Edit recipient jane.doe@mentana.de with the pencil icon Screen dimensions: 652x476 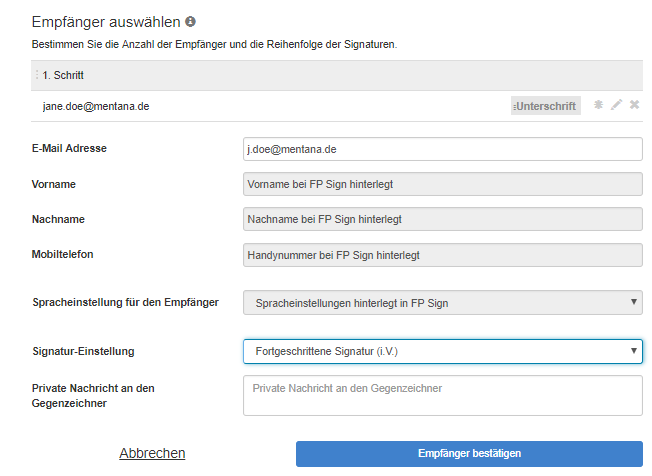pos(616,105)
